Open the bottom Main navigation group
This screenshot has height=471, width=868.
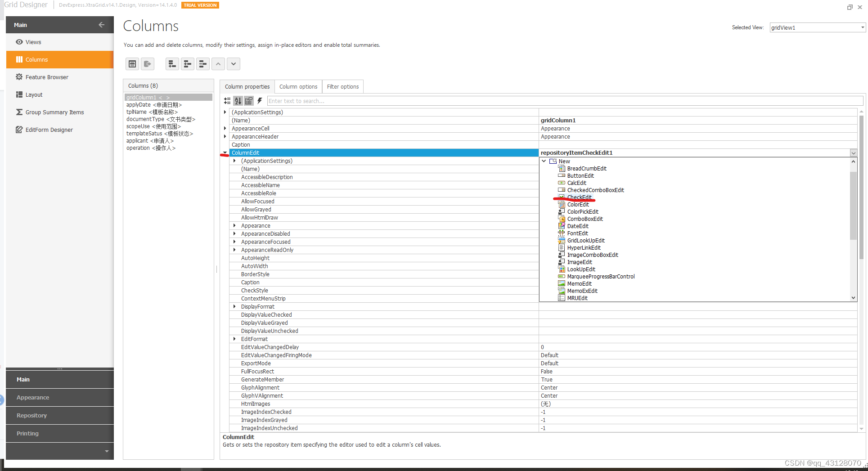[60, 380]
